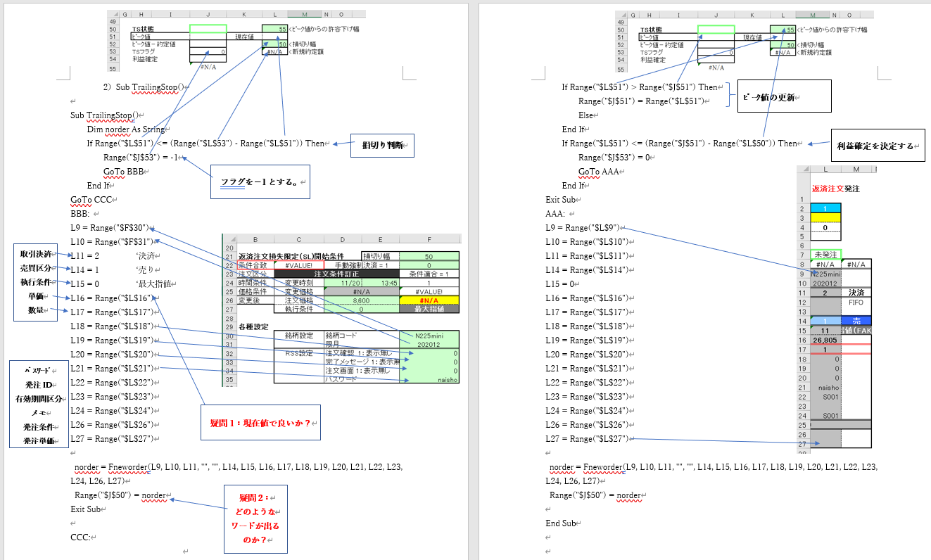Click the 取引決済 label in left box
Viewport: 931px width, 560px height.
click(x=34, y=255)
